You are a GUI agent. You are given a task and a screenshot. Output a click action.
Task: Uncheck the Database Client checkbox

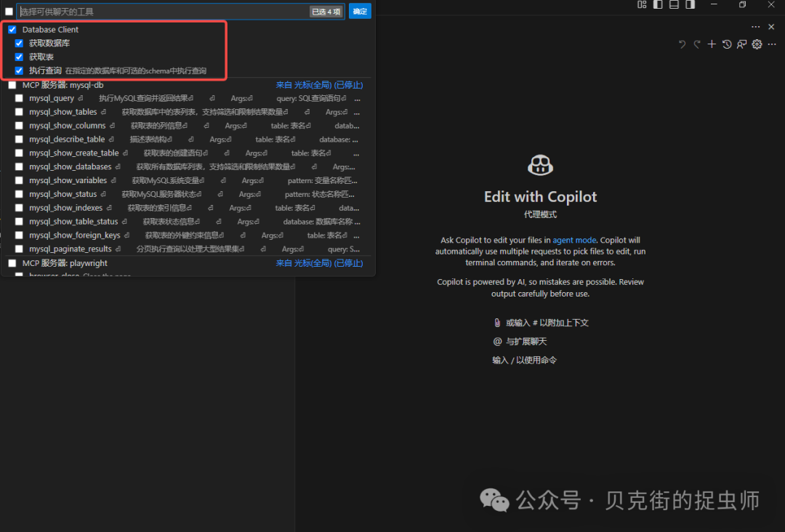coord(12,30)
